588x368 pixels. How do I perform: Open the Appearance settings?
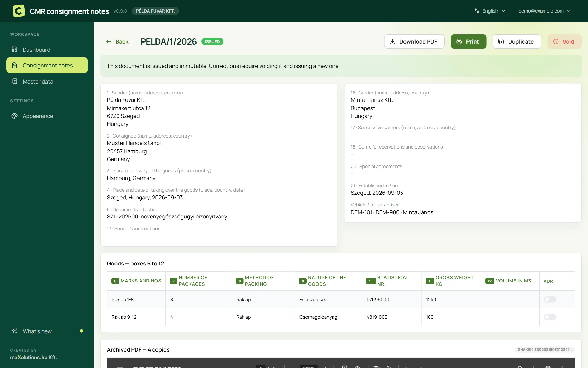click(x=47, y=116)
